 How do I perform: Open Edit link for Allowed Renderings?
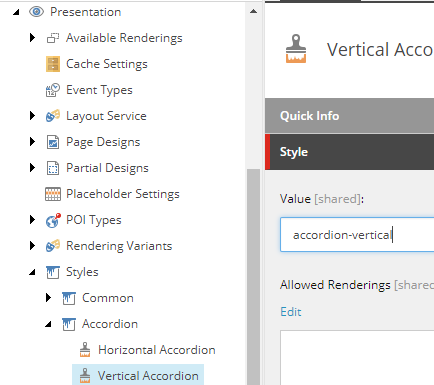tap(291, 312)
